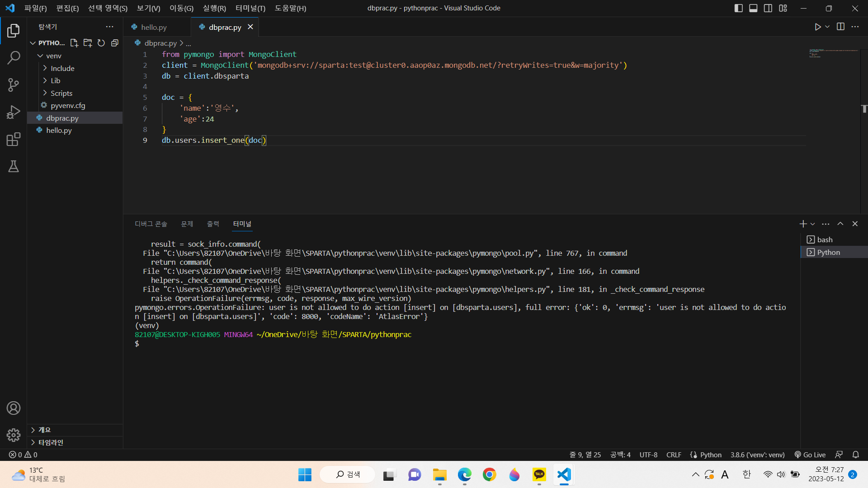Open explorer views and more actions menu
This screenshot has height=488, width=868.
coord(109,27)
